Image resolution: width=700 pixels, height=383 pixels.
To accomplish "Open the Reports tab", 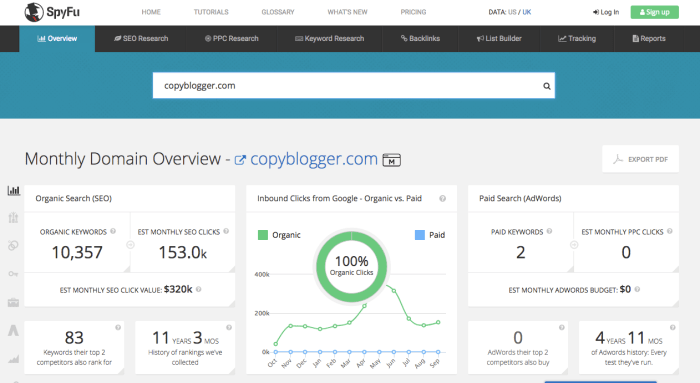I will coord(649,38).
